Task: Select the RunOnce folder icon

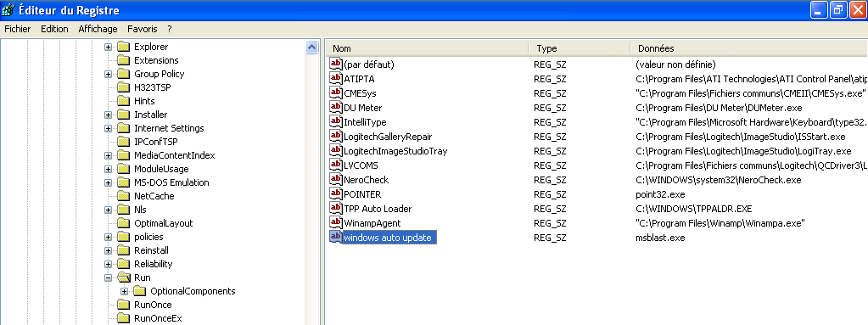Action: (x=123, y=305)
